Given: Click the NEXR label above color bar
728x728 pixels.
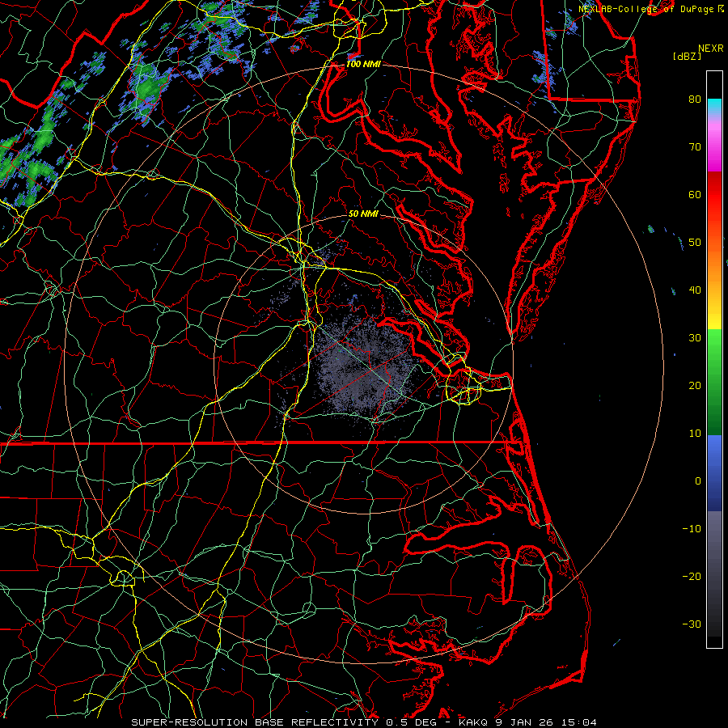Looking at the screenshot, I should coord(710,49).
